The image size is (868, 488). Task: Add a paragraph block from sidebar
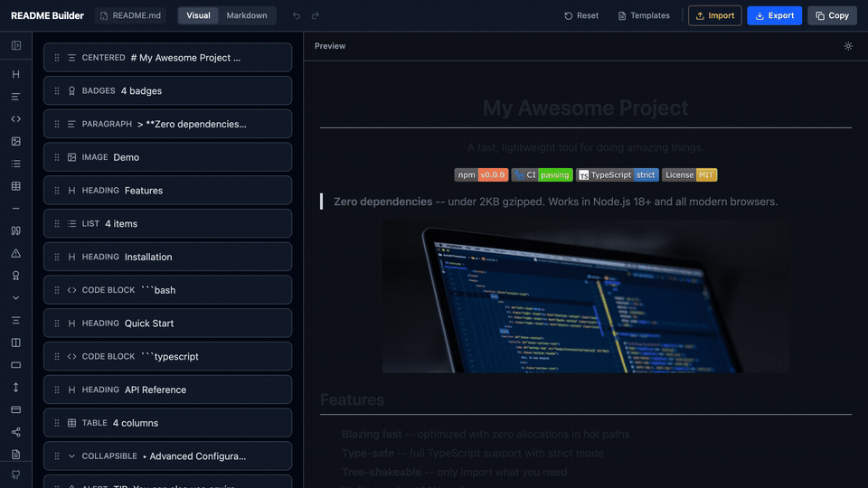(16, 97)
